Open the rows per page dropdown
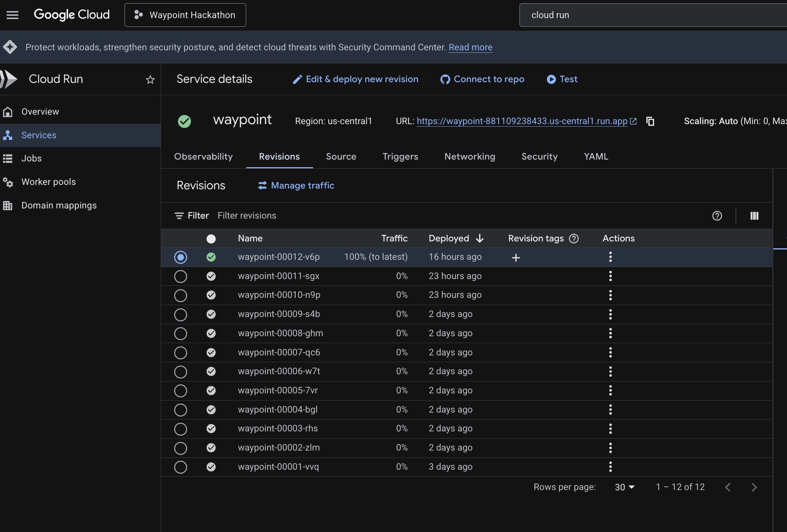 [624, 487]
